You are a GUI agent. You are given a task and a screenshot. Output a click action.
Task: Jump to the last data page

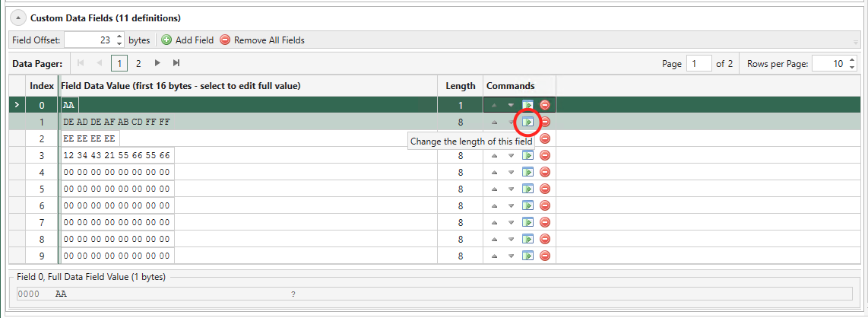176,63
